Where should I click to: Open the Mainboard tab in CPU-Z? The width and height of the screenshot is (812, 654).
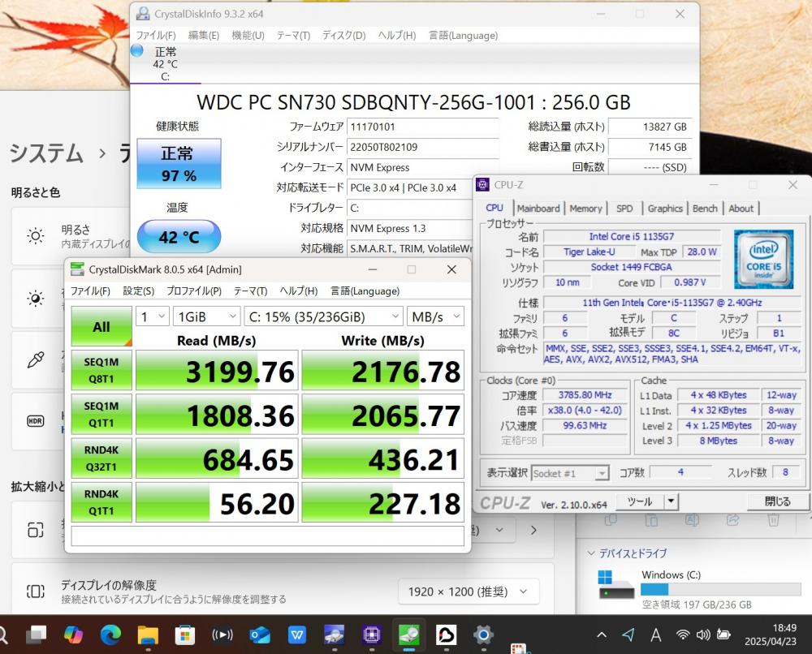point(538,209)
